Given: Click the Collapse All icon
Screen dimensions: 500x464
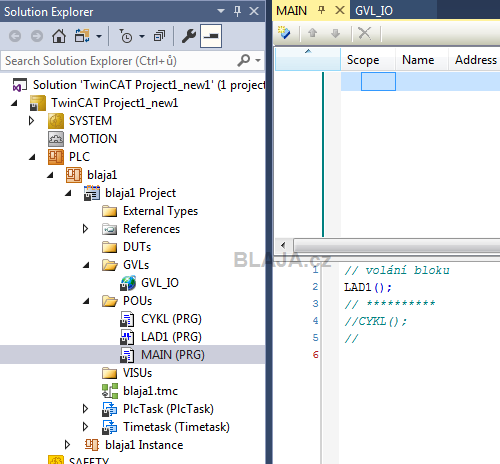Looking at the screenshot, I should 159,36.
